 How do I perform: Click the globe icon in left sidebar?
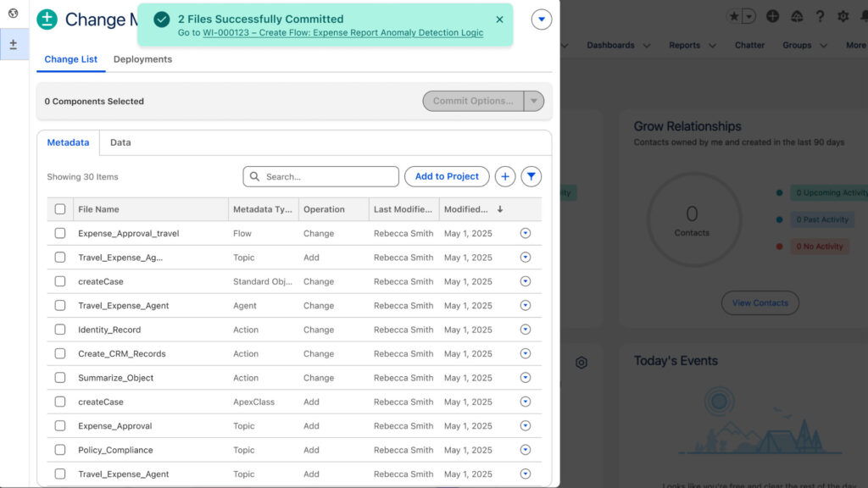click(13, 14)
